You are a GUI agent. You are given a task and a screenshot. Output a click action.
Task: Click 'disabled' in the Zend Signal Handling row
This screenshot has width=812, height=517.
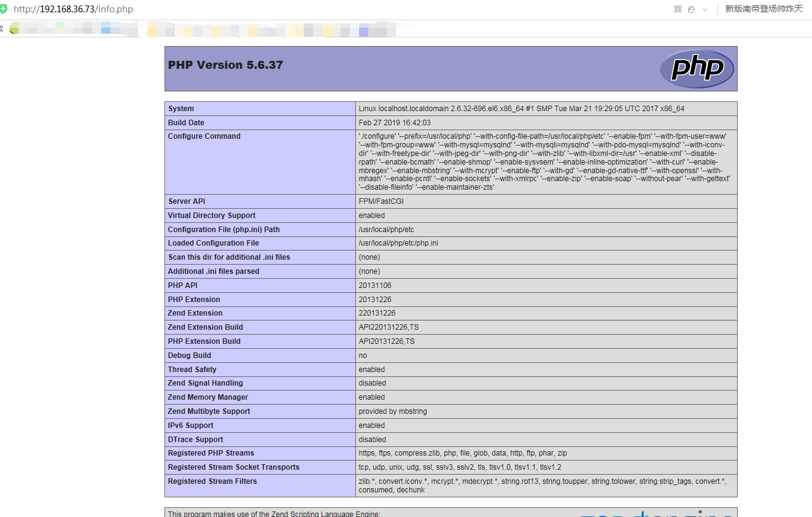[x=373, y=383]
